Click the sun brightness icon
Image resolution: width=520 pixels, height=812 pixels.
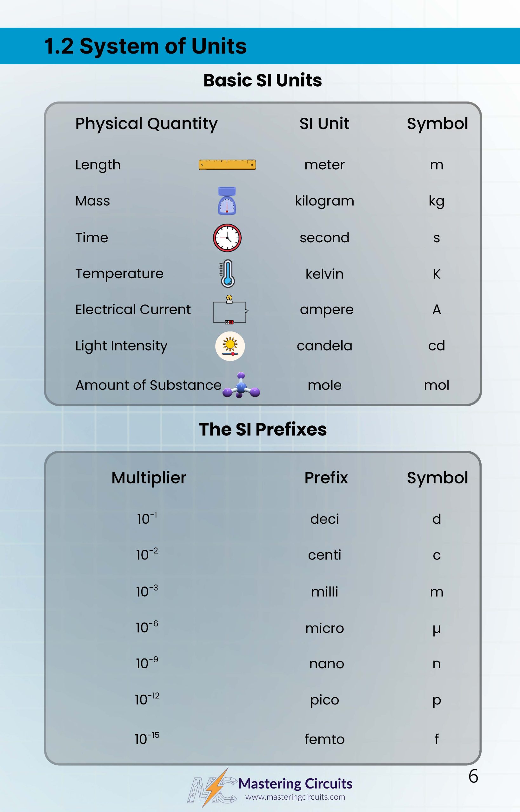tap(230, 346)
